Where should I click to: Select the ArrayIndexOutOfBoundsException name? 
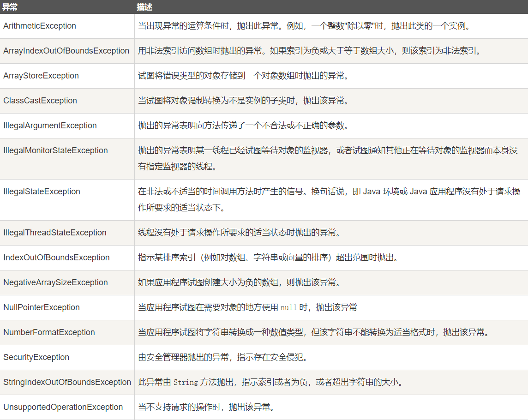click(x=66, y=51)
